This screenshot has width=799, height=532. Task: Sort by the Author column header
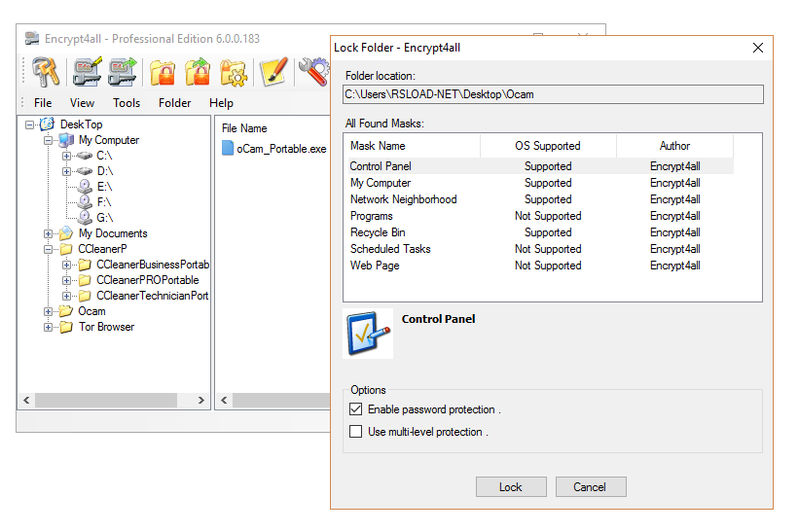(674, 146)
